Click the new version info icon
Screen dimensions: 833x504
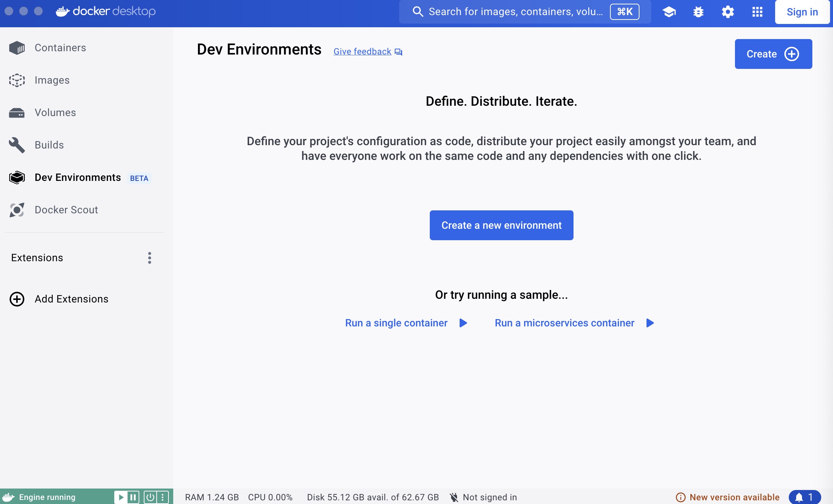click(x=681, y=497)
